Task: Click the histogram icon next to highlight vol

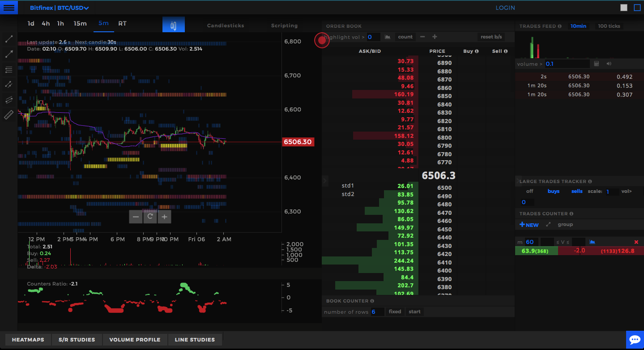Action: [387, 36]
